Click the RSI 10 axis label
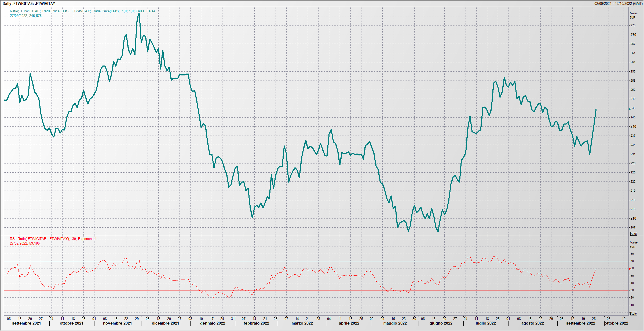This screenshot has height=331, width=644. [632, 305]
